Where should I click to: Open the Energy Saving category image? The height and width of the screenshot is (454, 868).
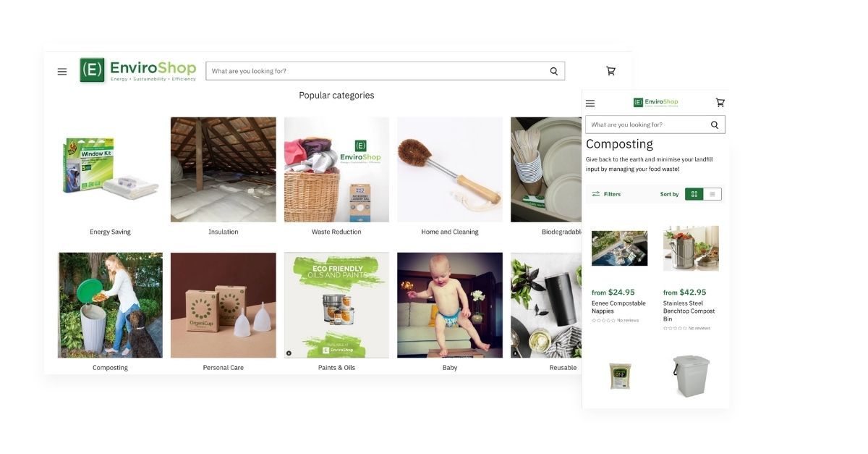pyautogui.click(x=110, y=169)
